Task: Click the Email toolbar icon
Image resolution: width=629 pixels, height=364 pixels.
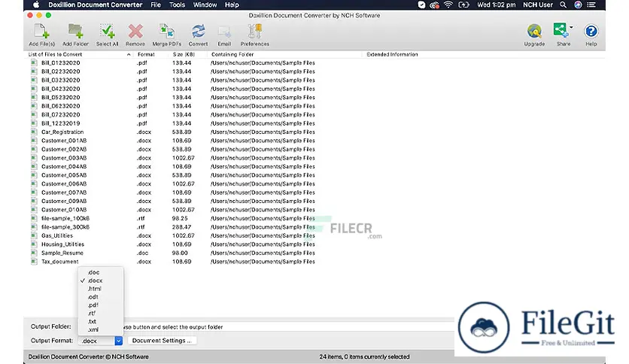Action: click(224, 32)
